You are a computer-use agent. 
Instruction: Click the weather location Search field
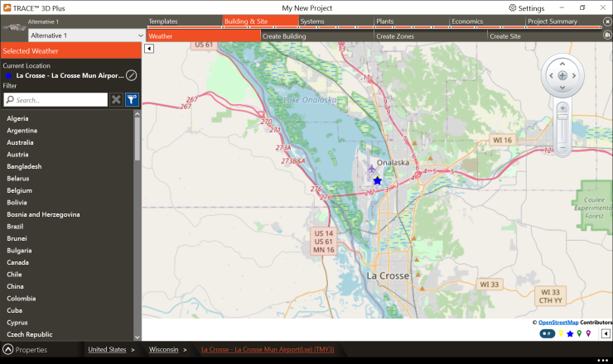[x=56, y=99]
